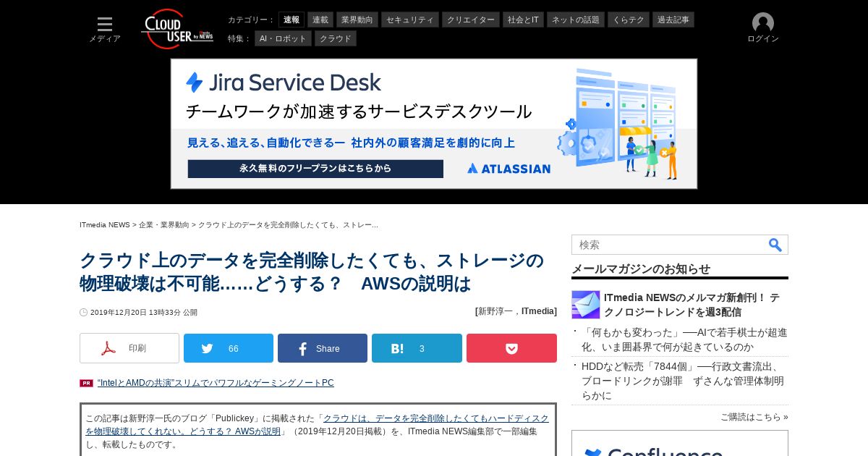Click the メールマガジンのお知らせ heading

pyautogui.click(x=641, y=269)
